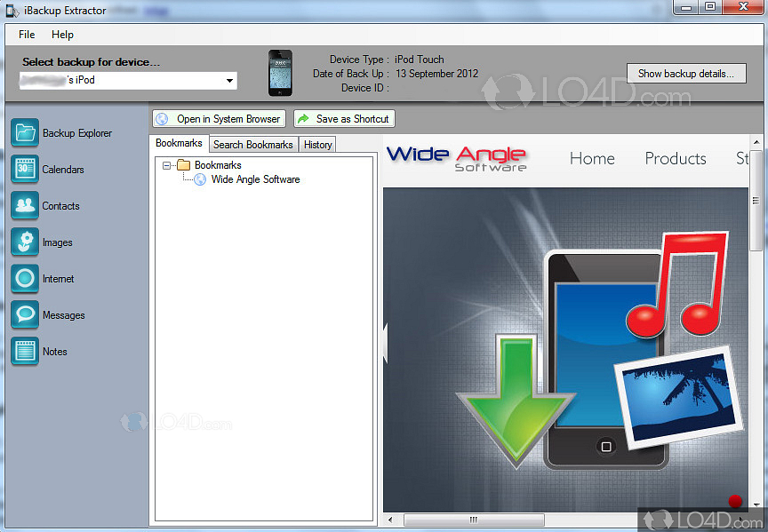
Task: Open the Messages speech bubble icon
Action: [25, 314]
